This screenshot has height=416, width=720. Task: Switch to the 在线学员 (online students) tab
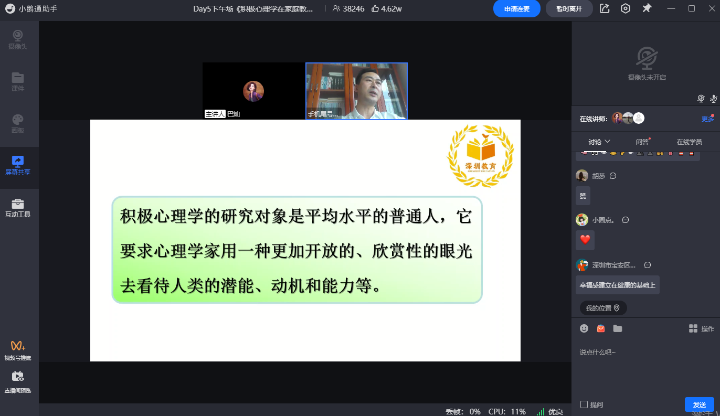coord(689,141)
